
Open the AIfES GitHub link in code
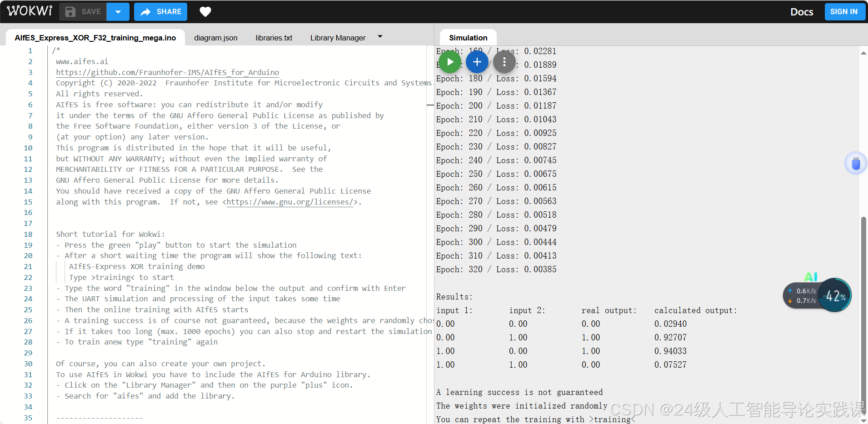168,72
